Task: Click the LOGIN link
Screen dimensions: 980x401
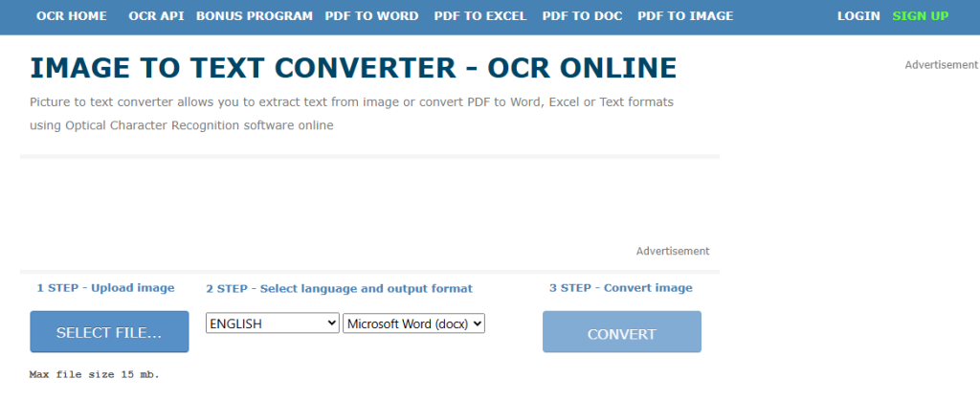Action: [x=858, y=16]
